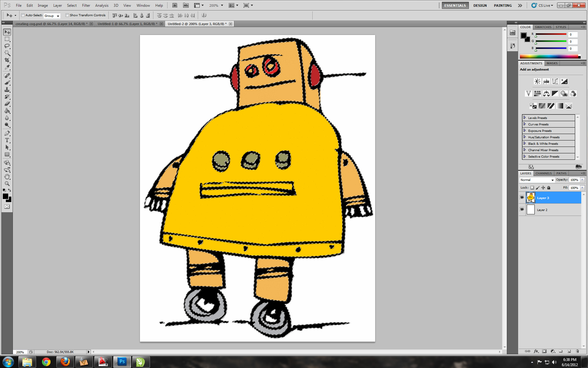Image resolution: width=588 pixels, height=368 pixels.
Task: Select the Zoom tool in toolbox
Action: 7,184
